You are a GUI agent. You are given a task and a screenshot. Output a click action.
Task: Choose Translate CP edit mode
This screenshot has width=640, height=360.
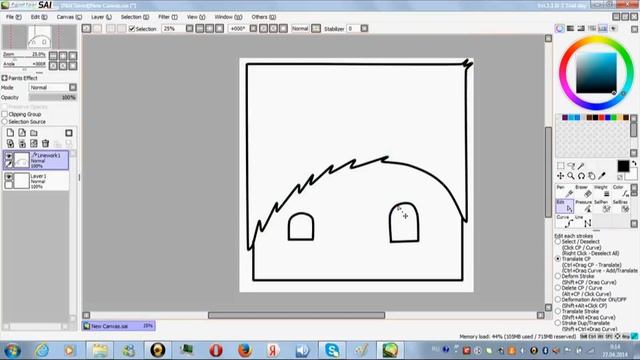(558, 259)
